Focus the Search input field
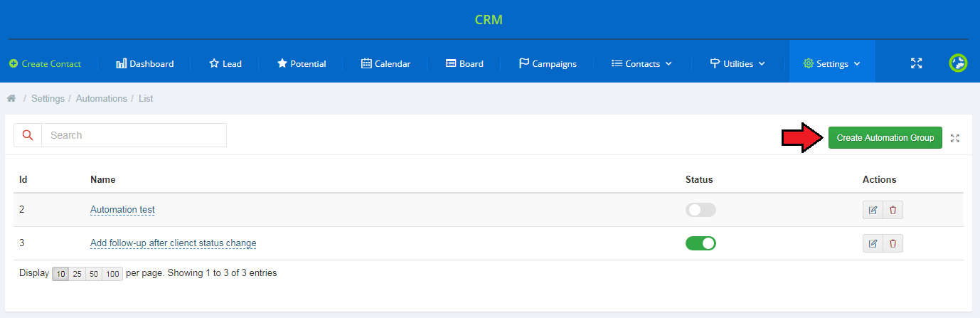 134,135
